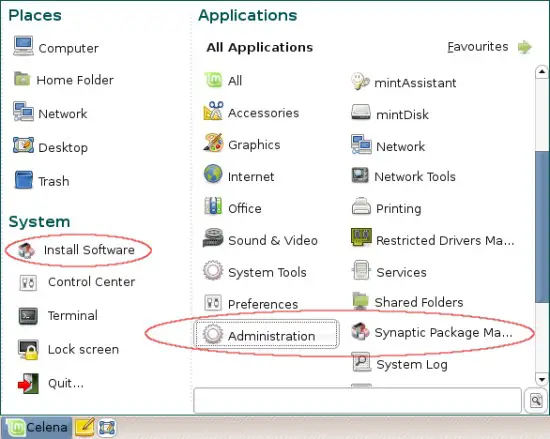Choose the Sound & Video category label
Viewport: 550px width, 439px height.
click(273, 240)
